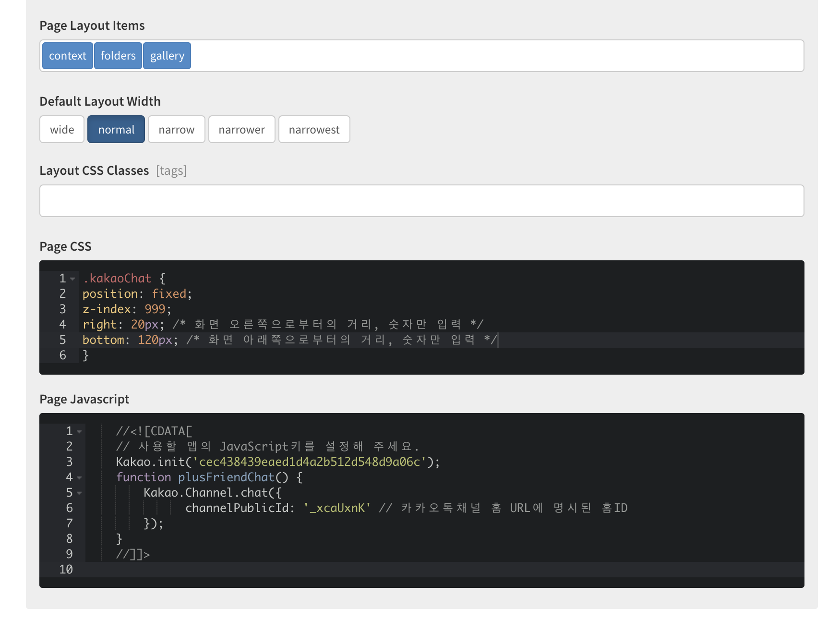The width and height of the screenshot is (840, 634).
Task: Click the '_xcaUxnK' channel ID string
Action: [337, 508]
